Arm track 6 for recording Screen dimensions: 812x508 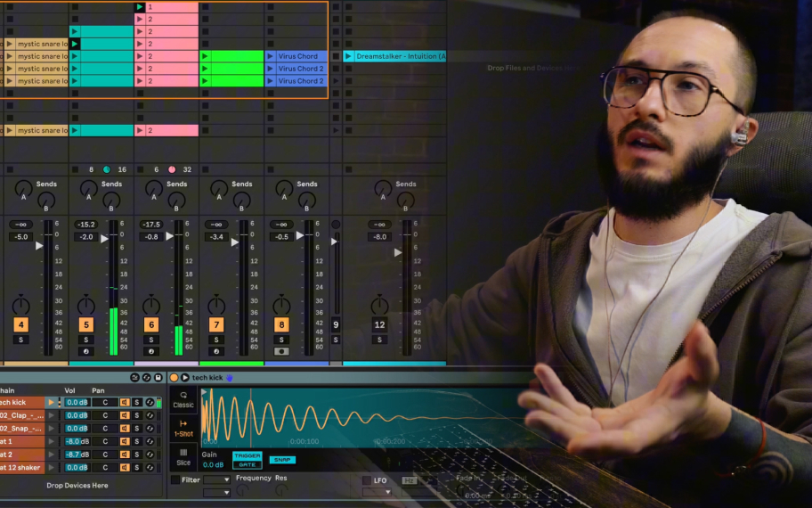(151, 351)
